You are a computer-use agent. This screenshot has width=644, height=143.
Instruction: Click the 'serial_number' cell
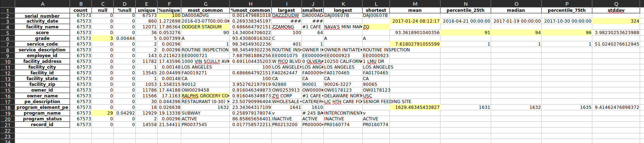(42, 16)
